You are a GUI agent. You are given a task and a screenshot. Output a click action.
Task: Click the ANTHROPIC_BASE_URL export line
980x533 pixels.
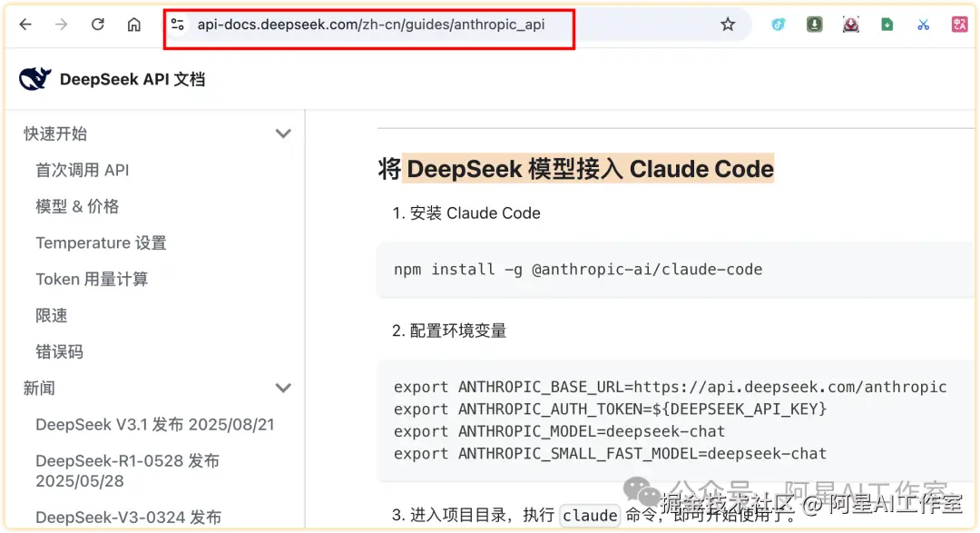point(670,387)
